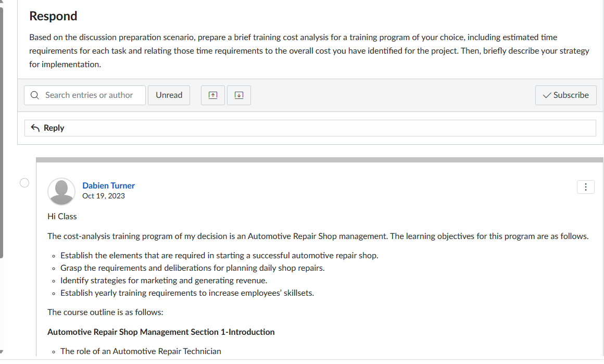
Task: Click the search magnifier icon
Action: [35, 95]
